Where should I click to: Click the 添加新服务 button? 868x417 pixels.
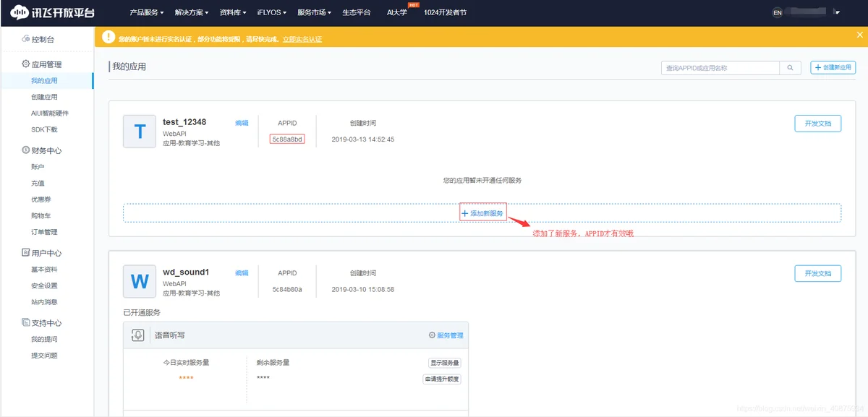click(x=482, y=213)
